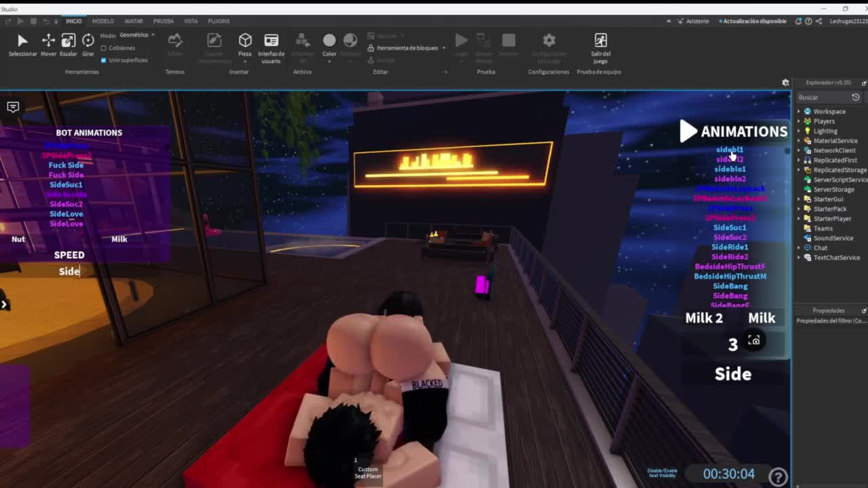Screen dimensions: 868x488
Task: Click the Asistente button
Action: coord(693,21)
